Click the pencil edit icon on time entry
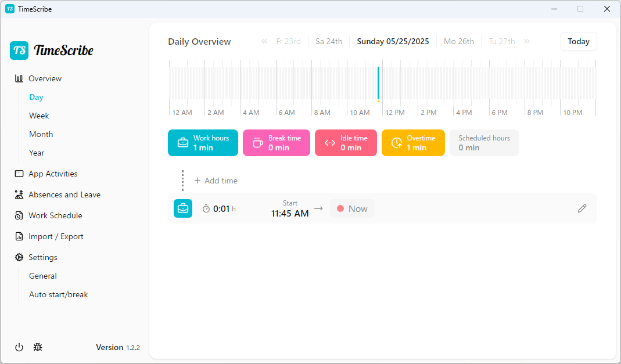Screen dimensions: 621x364 pyautogui.click(x=582, y=208)
